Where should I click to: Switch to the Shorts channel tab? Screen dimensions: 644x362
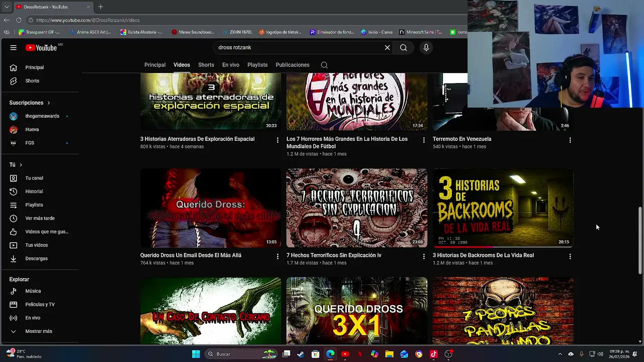coord(206,65)
